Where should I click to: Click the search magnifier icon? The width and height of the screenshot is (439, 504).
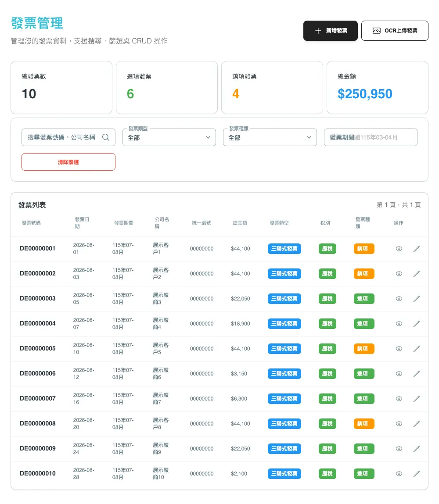point(105,137)
